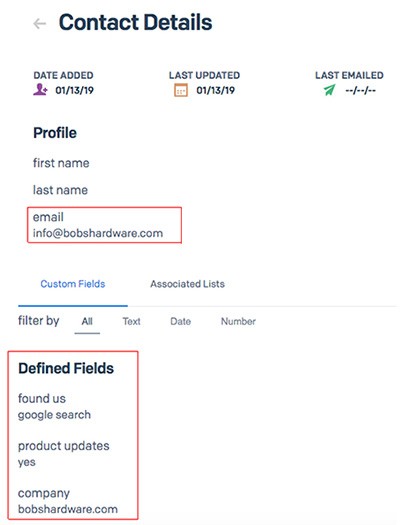The height and width of the screenshot is (525, 400).
Task: Click the found us field value google search
Action: click(x=54, y=415)
